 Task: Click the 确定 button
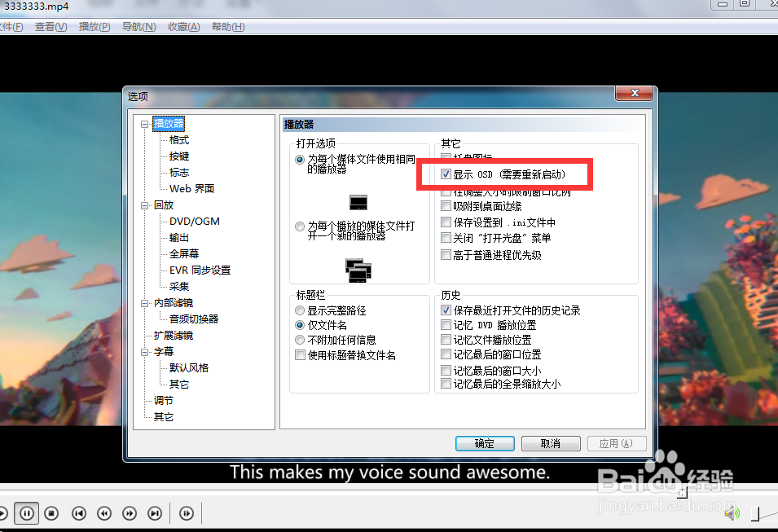click(485, 443)
